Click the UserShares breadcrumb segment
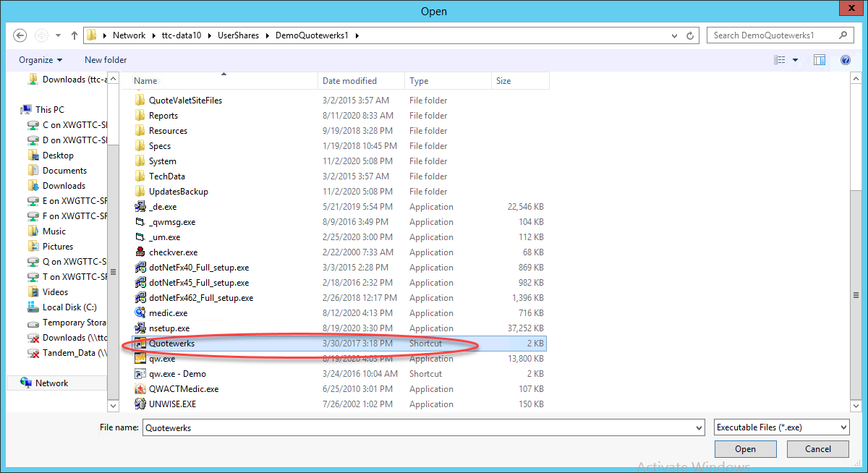The width and height of the screenshot is (868, 473). [x=237, y=35]
